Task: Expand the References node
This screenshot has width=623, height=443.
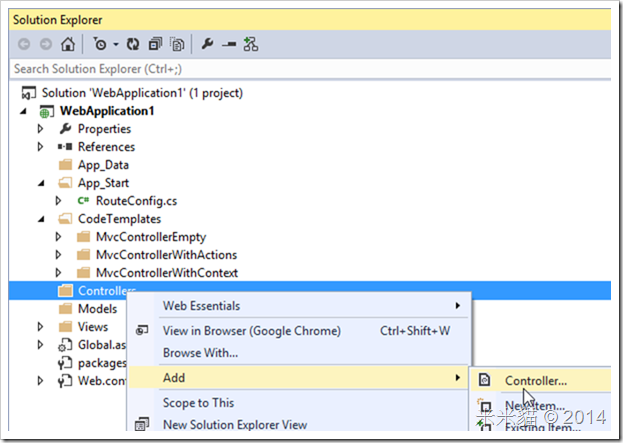Action: click(x=40, y=147)
